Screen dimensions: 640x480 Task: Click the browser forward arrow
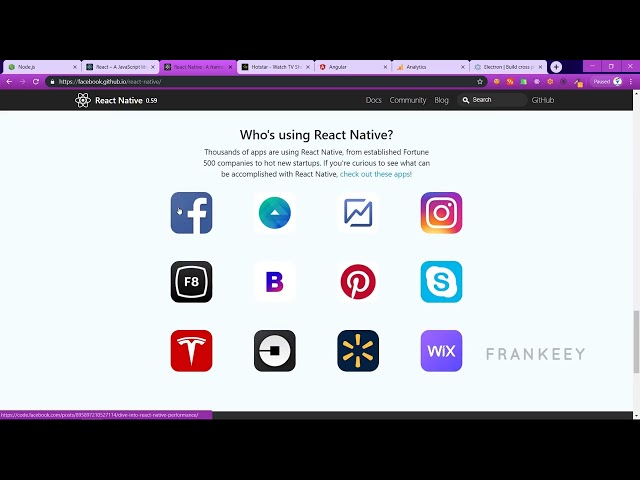[x=22, y=82]
